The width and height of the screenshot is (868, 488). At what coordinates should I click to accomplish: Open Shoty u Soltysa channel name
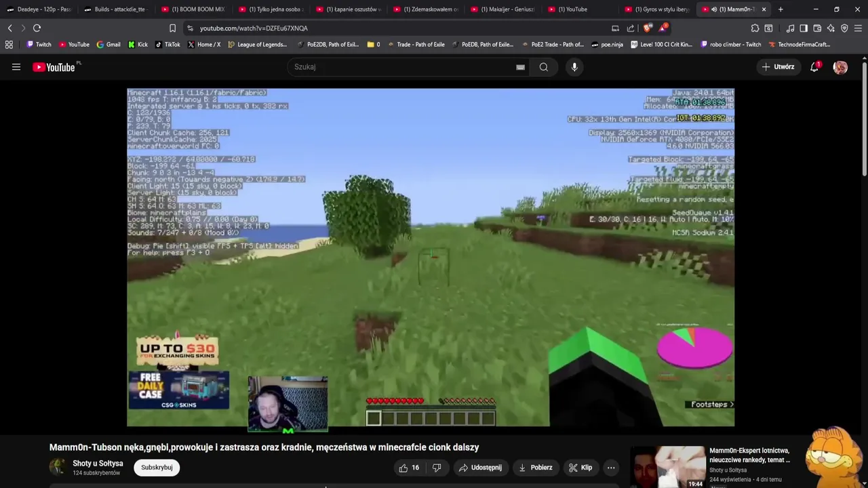coord(98,464)
